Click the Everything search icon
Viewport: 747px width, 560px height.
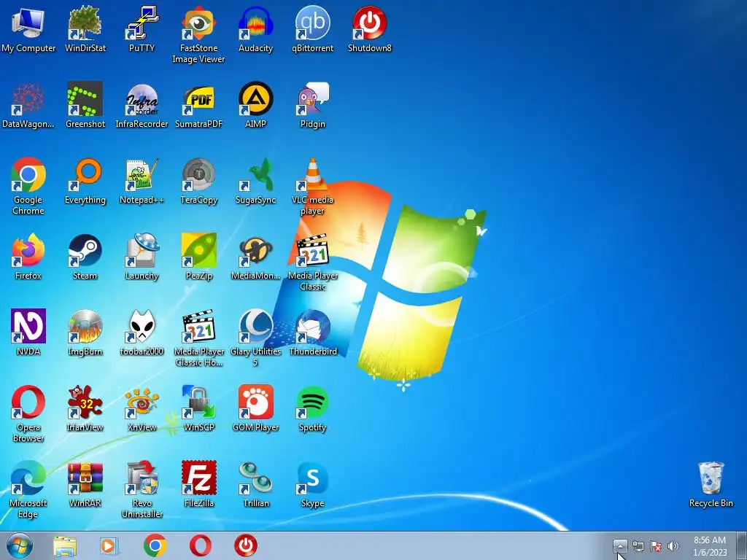[85, 181]
